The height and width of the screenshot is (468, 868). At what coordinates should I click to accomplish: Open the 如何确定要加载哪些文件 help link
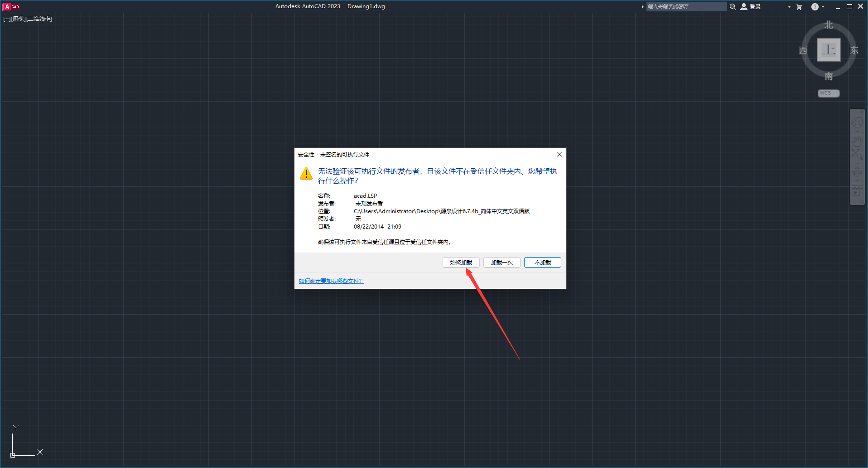(331, 281)
